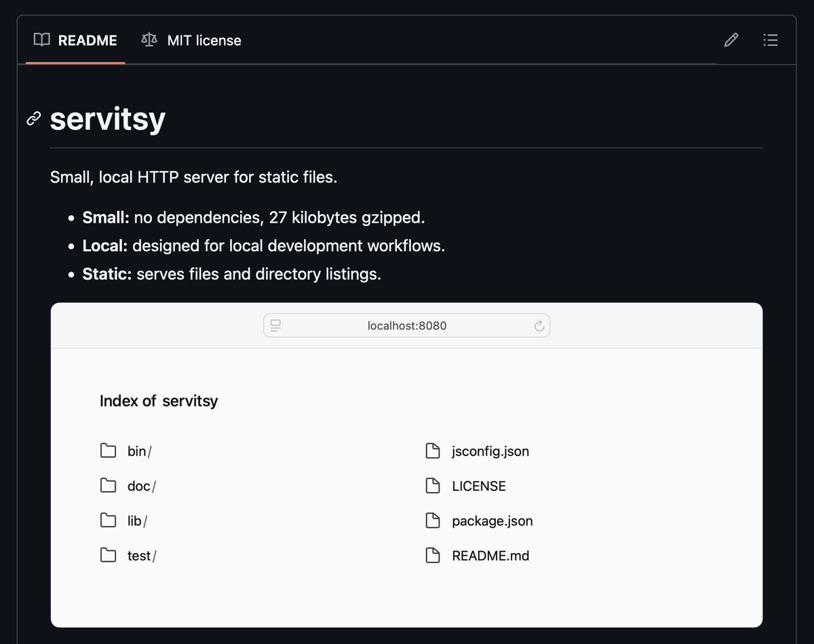This screenshot has height=644, width=814.
Task: Click the 'Index of servitsy' heading
Action: (x=159, y=401)
